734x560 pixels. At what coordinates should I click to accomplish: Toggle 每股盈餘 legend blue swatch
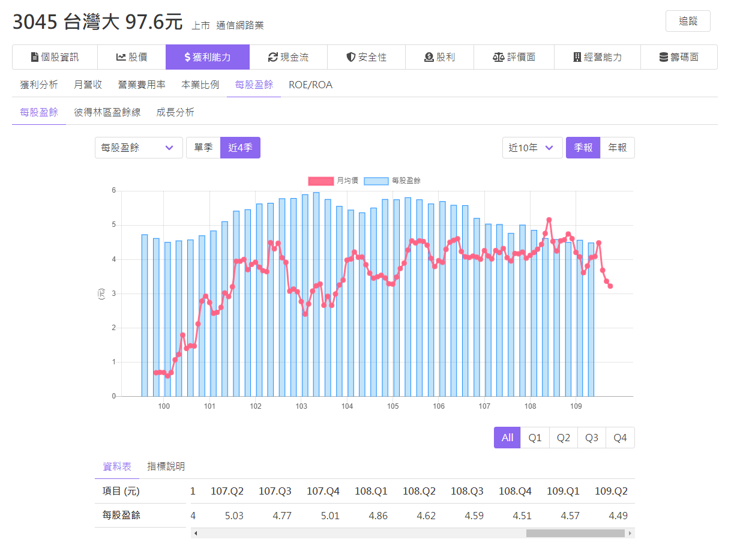click(376, 181)
